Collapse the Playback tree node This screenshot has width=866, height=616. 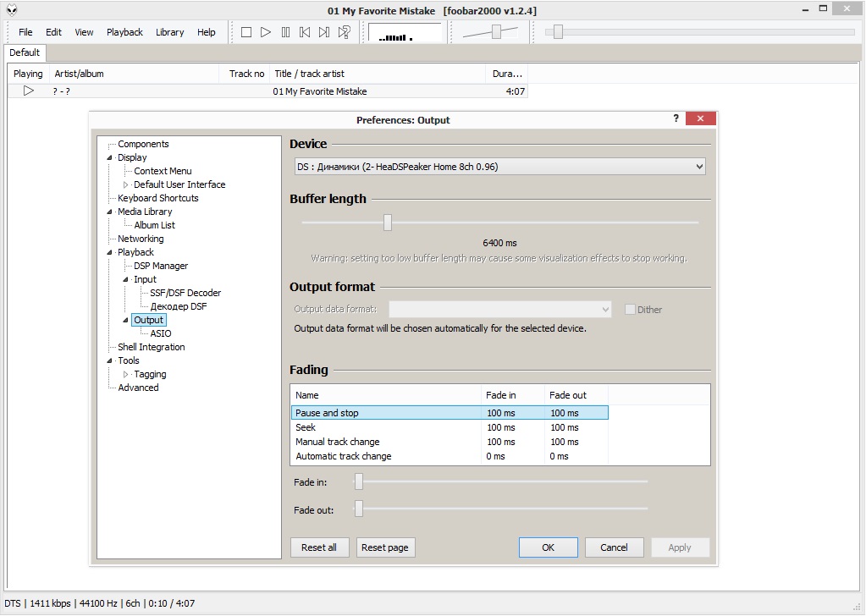point(109,252)
